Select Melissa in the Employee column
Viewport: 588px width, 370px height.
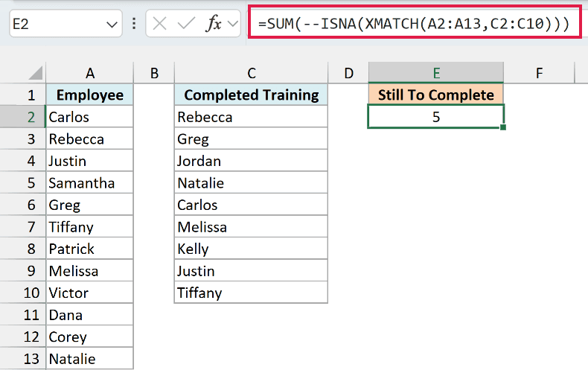tap(89, 270)
